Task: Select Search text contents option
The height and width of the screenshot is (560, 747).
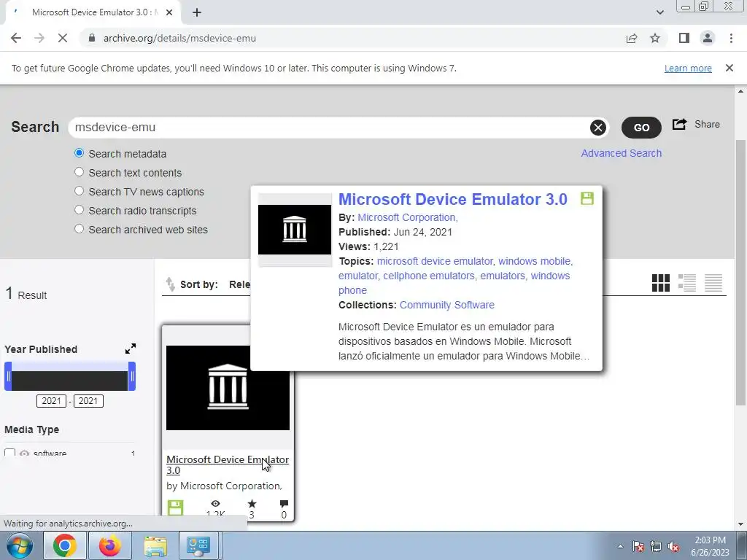Action: point(79,171)
